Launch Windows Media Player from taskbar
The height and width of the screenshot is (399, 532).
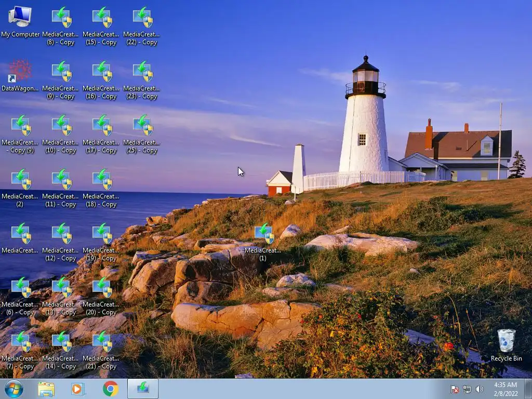click(x=78, y=389)
